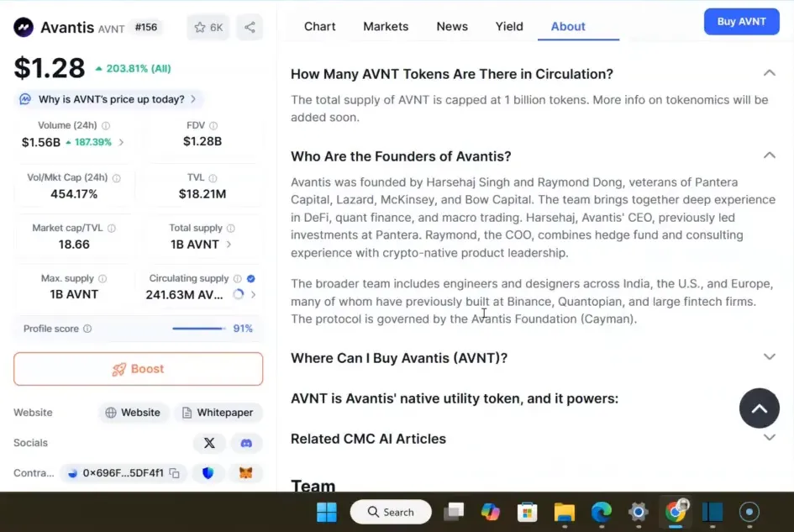The image size is (794, 532).
Task: Click the Total supply info icon
Action: [231, 229]
